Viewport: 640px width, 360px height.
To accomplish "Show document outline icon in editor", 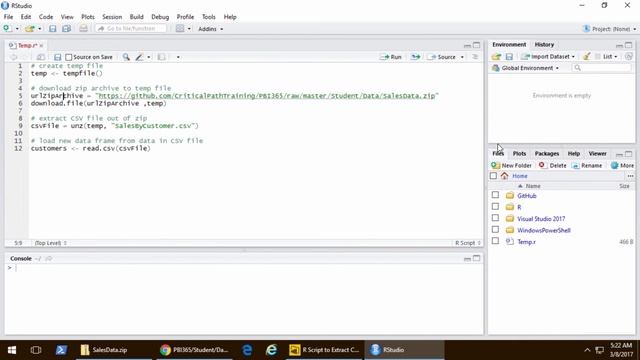I will click(x=475, y=57).
